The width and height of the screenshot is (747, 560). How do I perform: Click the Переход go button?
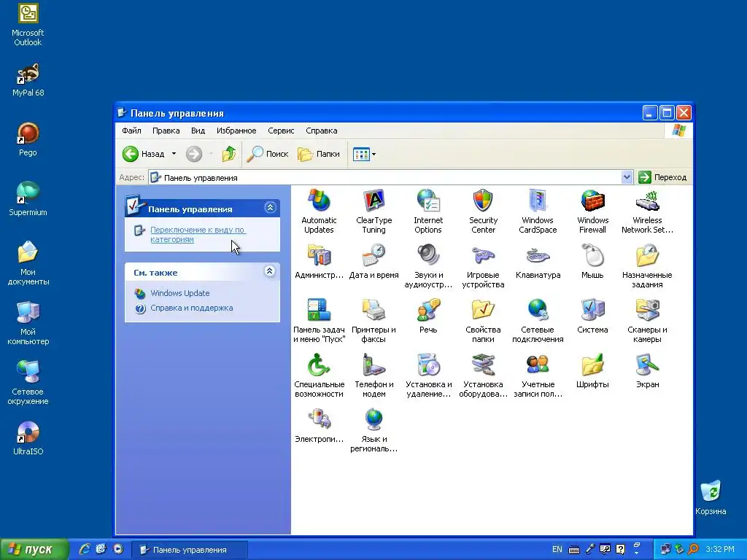[x=662, y=177]
